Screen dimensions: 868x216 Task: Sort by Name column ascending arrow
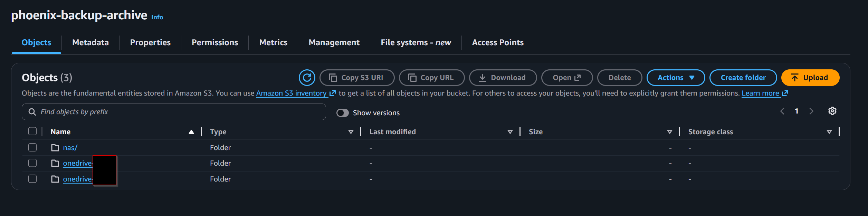click(191, 132)
